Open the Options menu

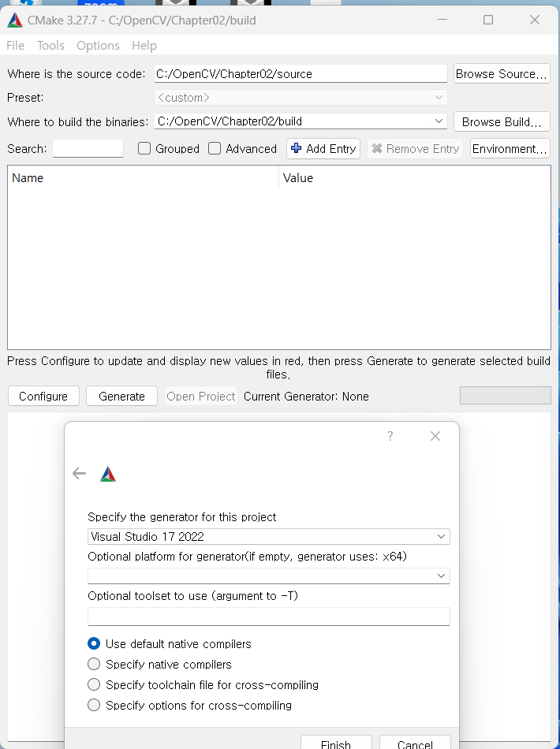click(x=98, y=46)
